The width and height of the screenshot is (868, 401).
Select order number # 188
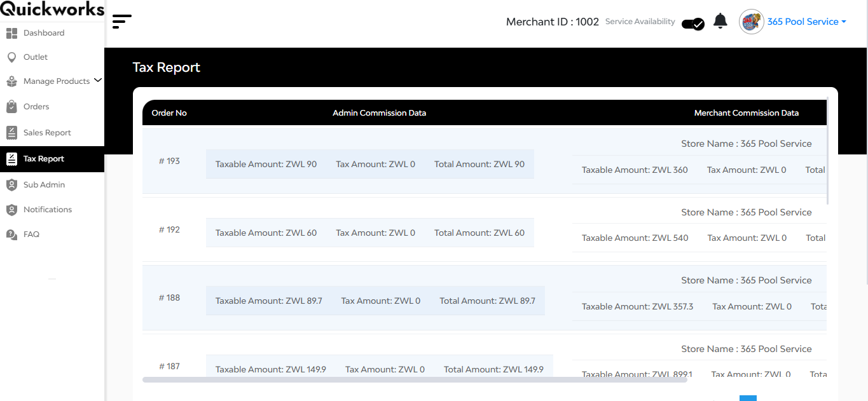tap(169, 298)
